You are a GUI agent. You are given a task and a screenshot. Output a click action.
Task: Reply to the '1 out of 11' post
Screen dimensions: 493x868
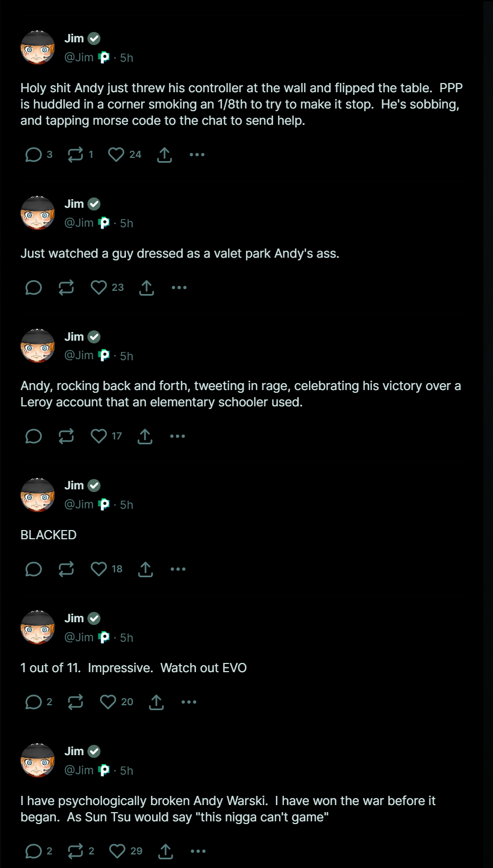[x=34, y=702]
